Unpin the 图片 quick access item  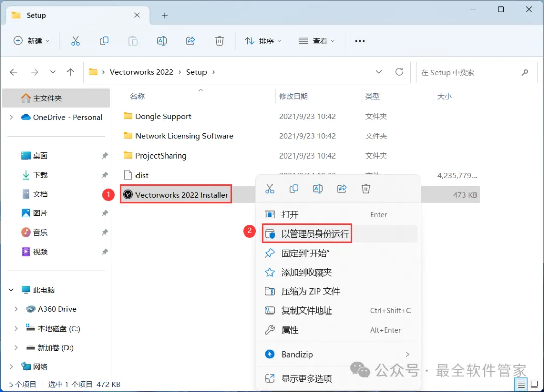105,213
